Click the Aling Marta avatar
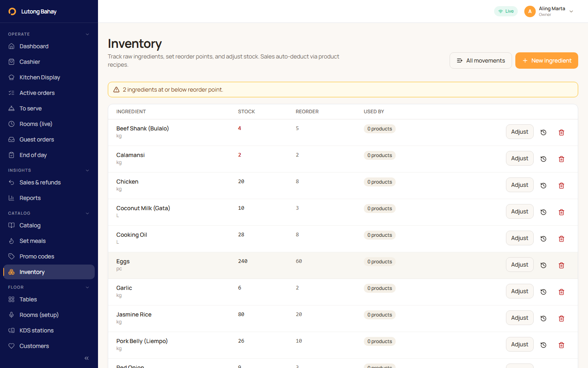This screenshot has width=588, height=368. tap(530, 11)
